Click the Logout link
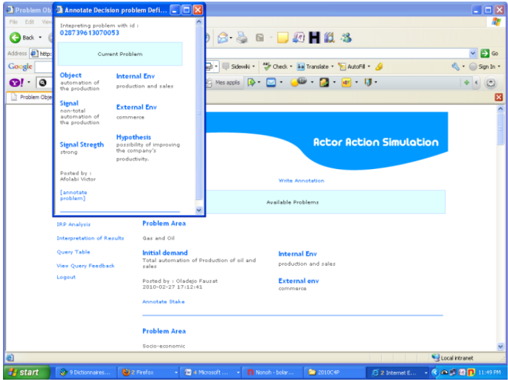This screenshot has height=380, width=508. pos(66,277)
